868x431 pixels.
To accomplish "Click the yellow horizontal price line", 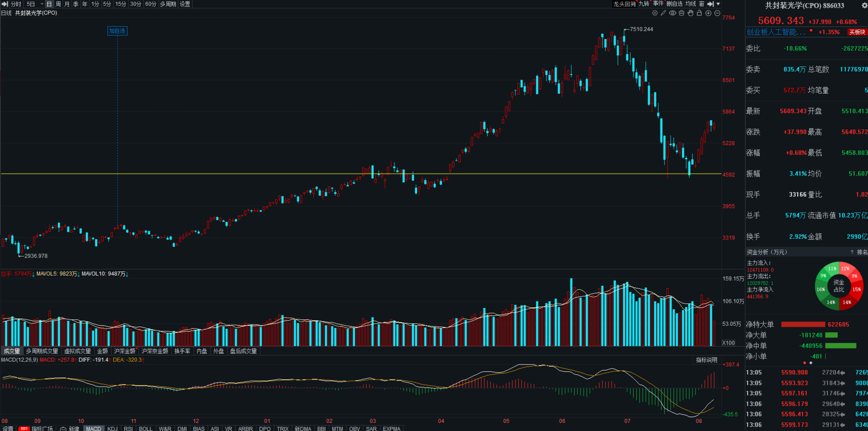I will point(361,174).
